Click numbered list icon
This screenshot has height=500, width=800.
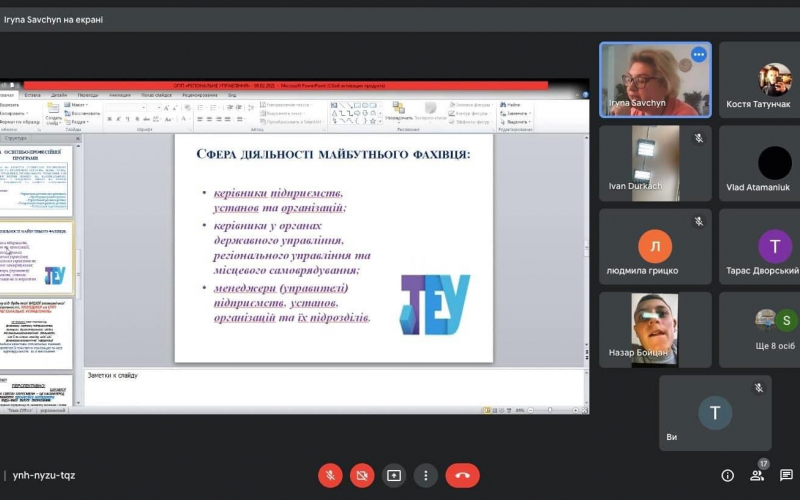(215, 108)
